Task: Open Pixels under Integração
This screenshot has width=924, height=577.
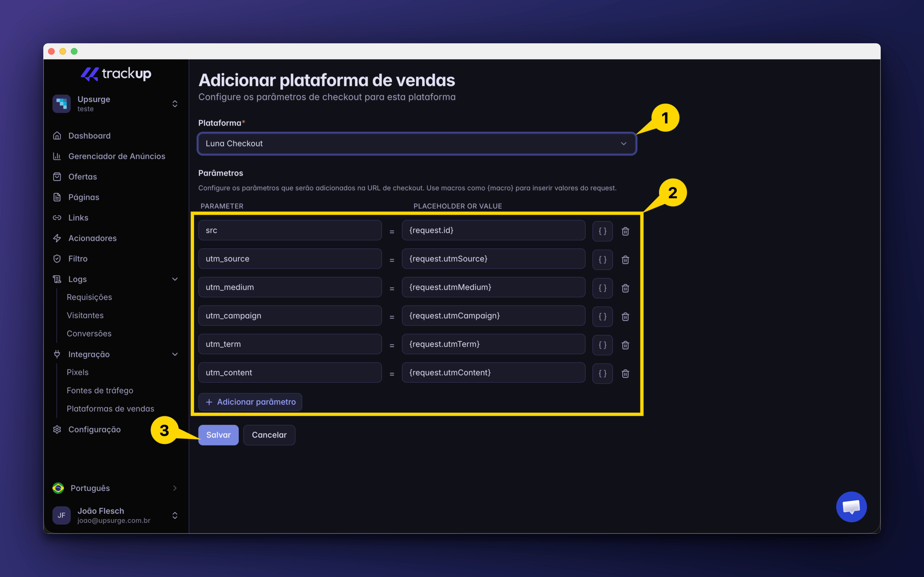Action: (77, 372)
